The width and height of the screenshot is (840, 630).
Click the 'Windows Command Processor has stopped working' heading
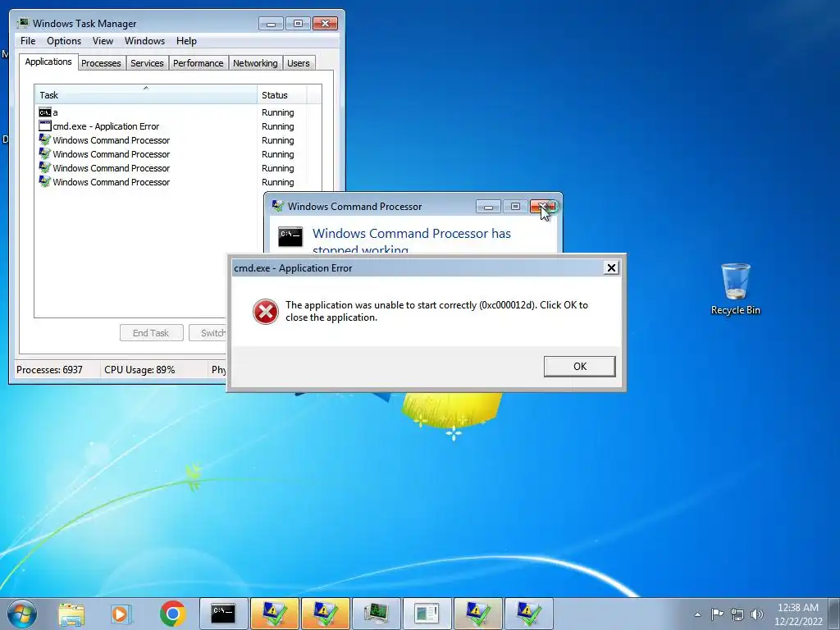coord(412,242)
